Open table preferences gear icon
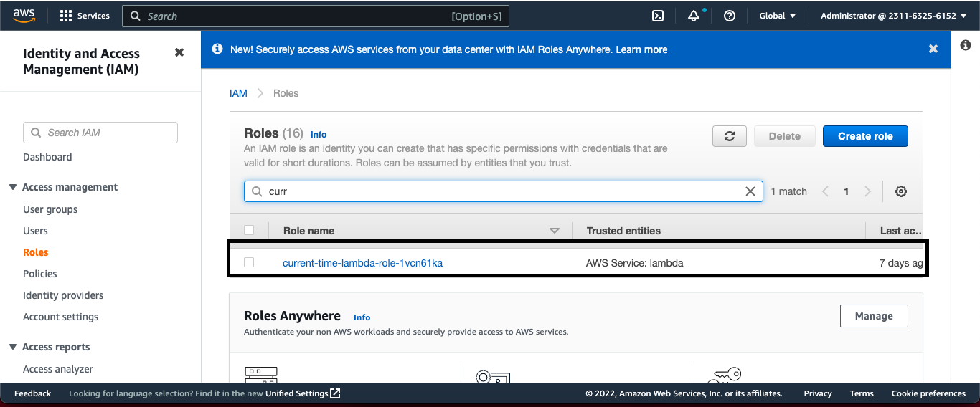Image resolution: width=980 pixels, height=407 pixels. 901,191
